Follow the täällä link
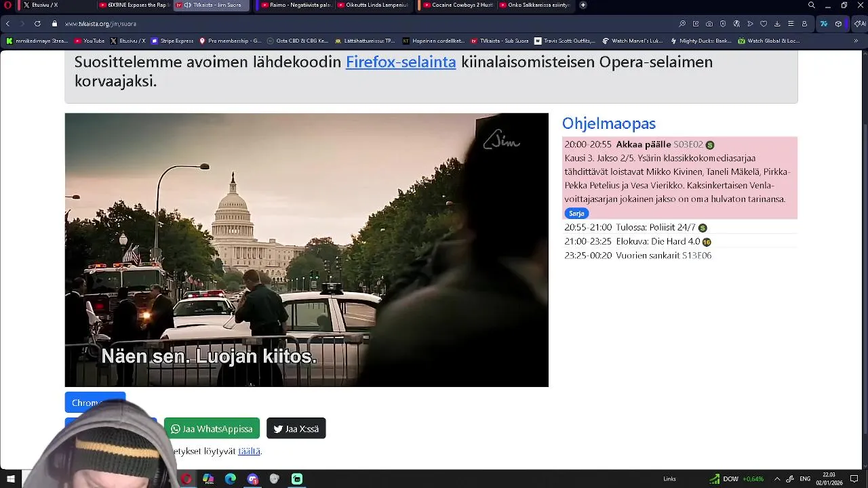 coord(249,451)
